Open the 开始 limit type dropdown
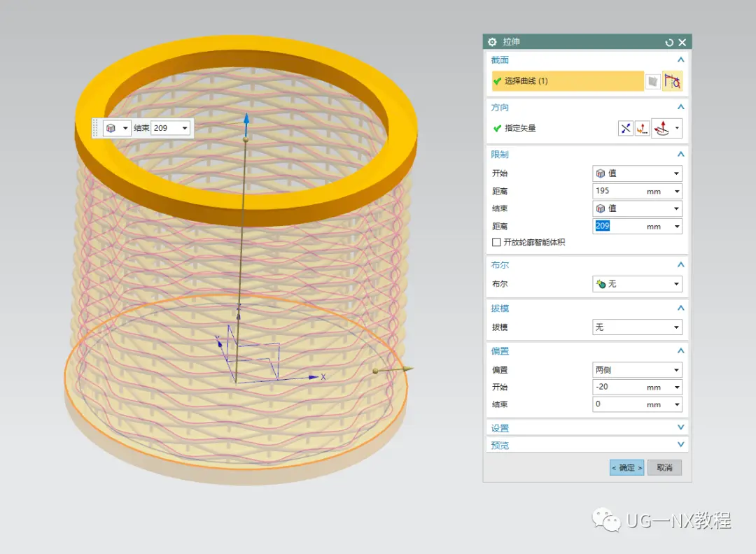This screenshot has width=756, height=554. pyautogui.click(x=637, y=173)
